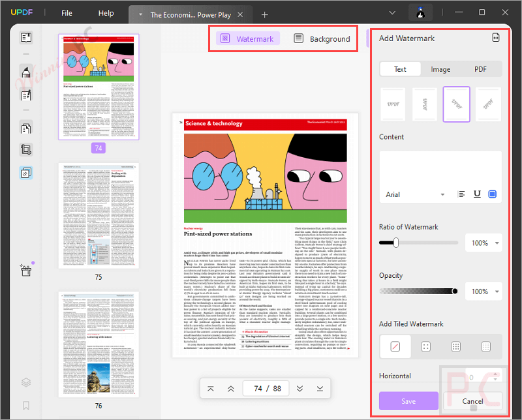522x420 pixels.
Task: Open the File menu
Action: [x=67, y=13]
